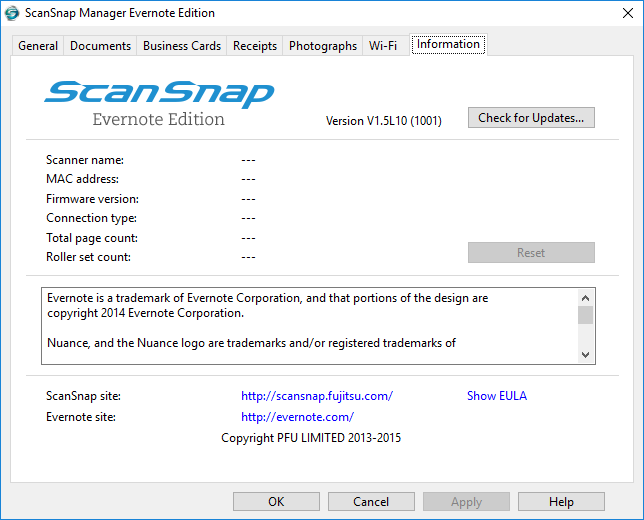Click the "Evernote site:" label

(81, 417)
